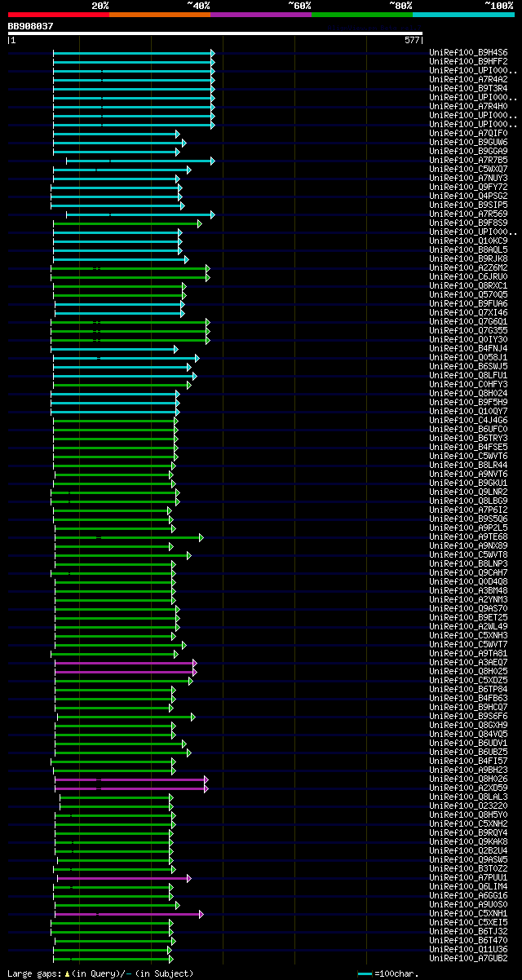This screenshot has height=980, width=522.
Task: Select label UniRef100_C5WXQ7
Action: (468, 169)
